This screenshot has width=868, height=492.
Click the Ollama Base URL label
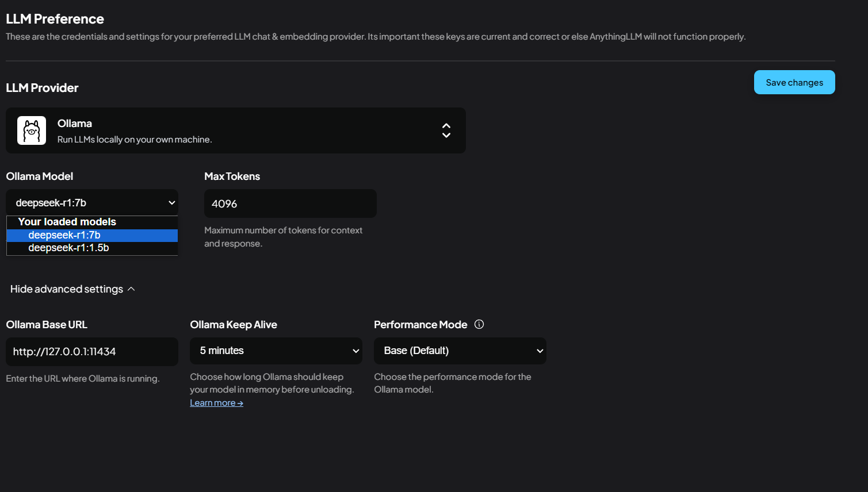tap(47, 325)
